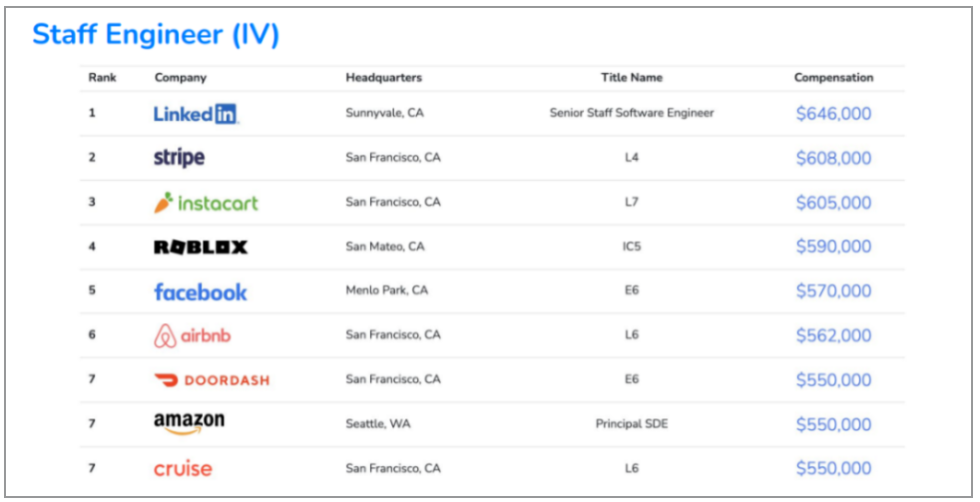Click the Cruise logo
980x502 pixels.
point(183,469)
